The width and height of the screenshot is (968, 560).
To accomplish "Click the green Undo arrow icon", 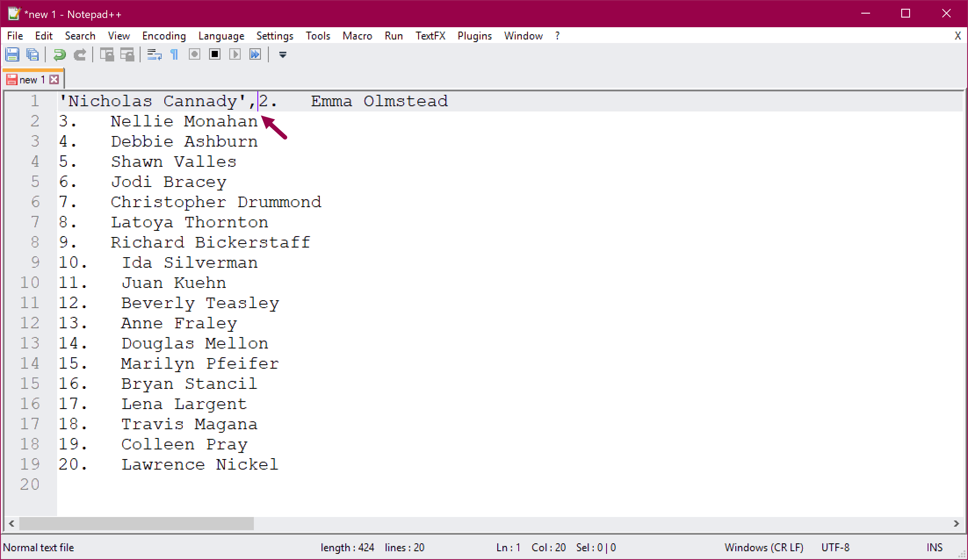I will (x=59, y=54).
